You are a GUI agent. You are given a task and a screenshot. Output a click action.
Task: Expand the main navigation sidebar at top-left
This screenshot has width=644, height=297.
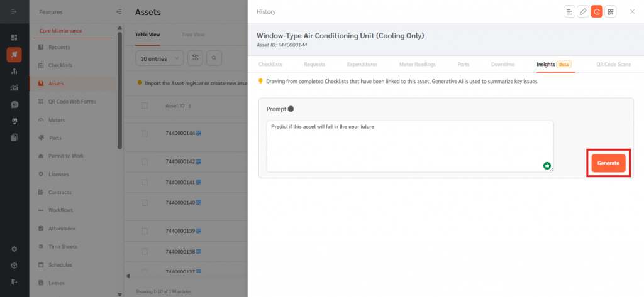(x=14, y=12)
